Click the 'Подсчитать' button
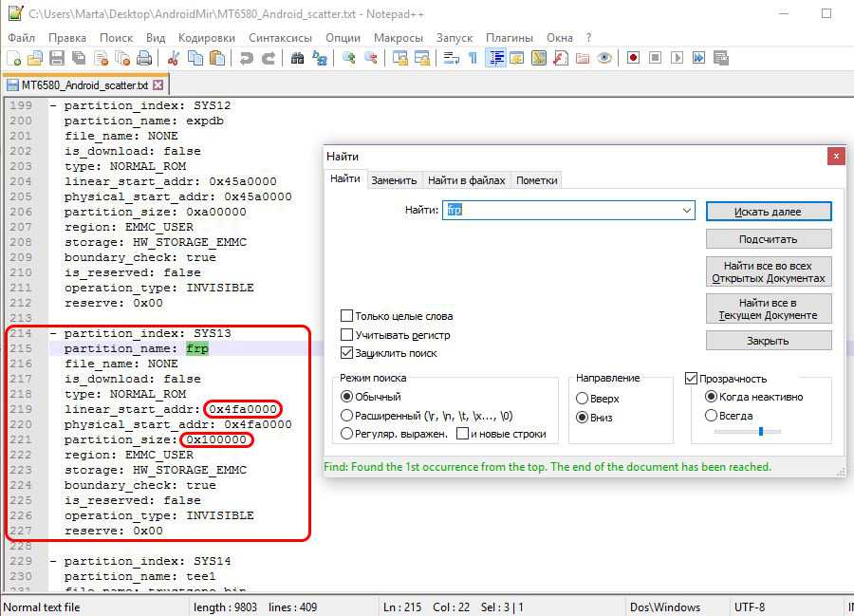Screen dimensions: 854x616 click(768, 239)
